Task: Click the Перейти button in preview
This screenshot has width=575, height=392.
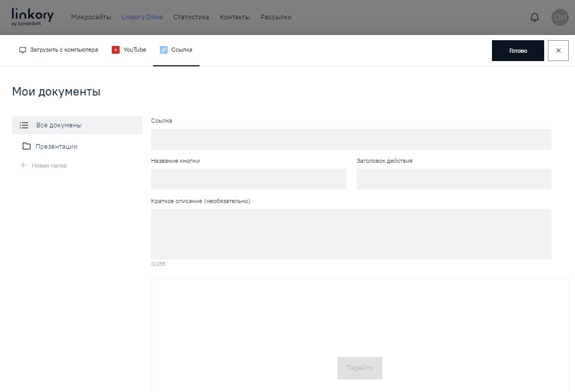Action: click(x=359, y=368)
